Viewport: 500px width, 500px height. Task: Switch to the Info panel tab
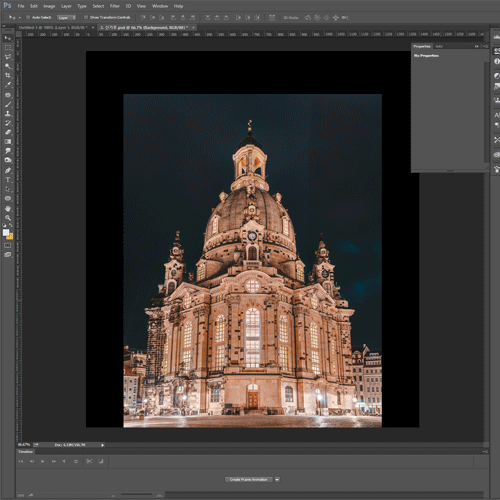pos(439,46)
